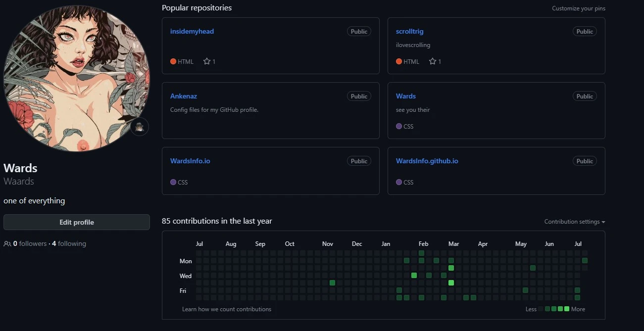Click Customize your pins link
Viewport: 644px width, 331px height.
(x=578, y=8)
